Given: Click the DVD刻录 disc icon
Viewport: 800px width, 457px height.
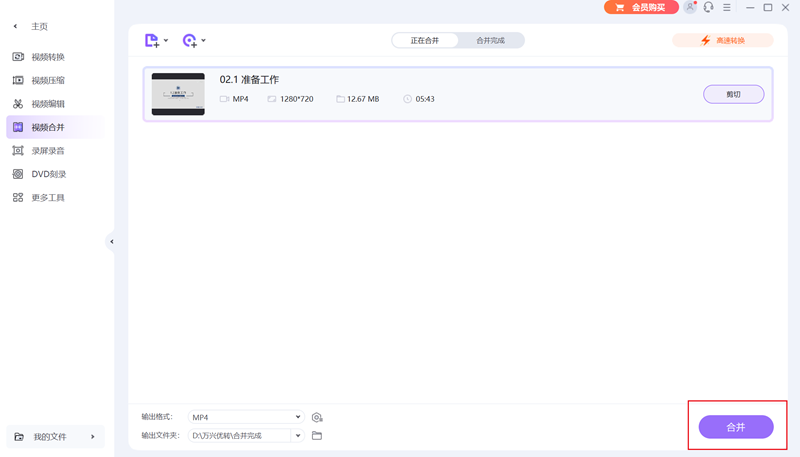Looking at the screenshot, I should [x=18, y=174].
